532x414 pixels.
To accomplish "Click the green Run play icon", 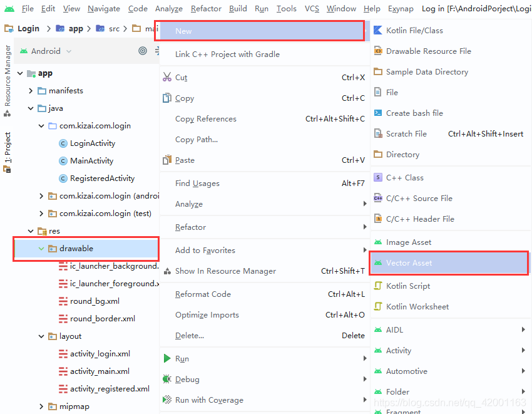I will coord(167,358).
